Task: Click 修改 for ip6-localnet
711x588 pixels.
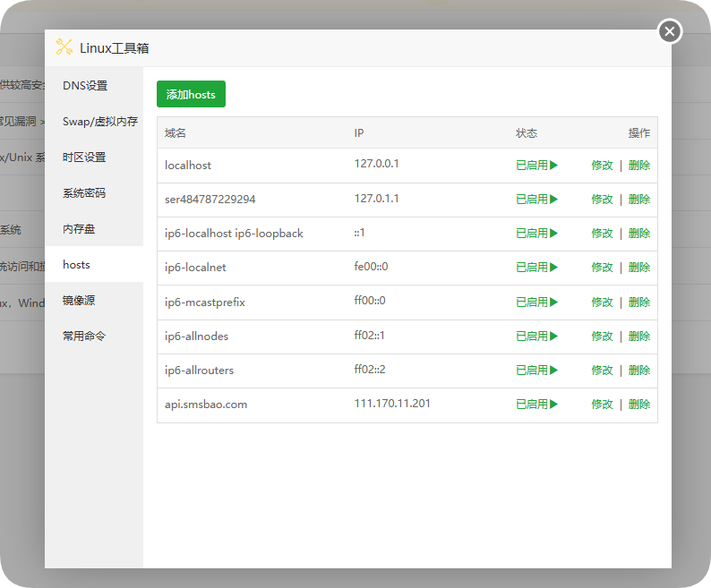Action: (x=602, y=268)
